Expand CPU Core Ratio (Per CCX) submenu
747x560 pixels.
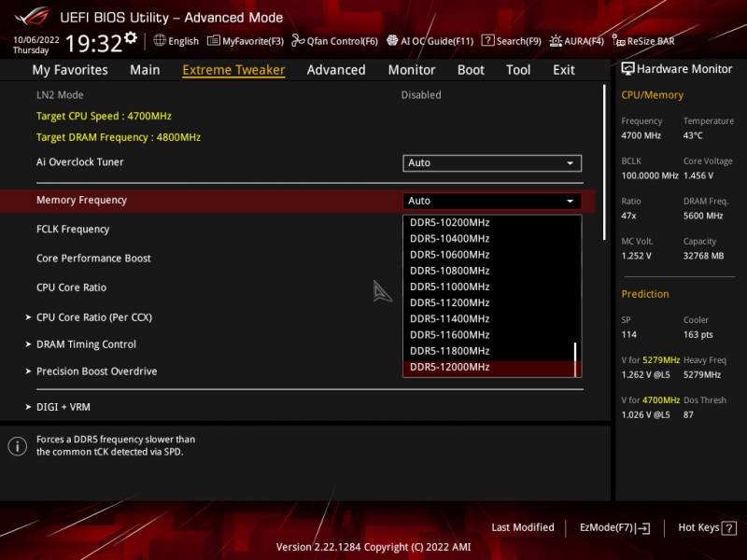click(94, 317)
